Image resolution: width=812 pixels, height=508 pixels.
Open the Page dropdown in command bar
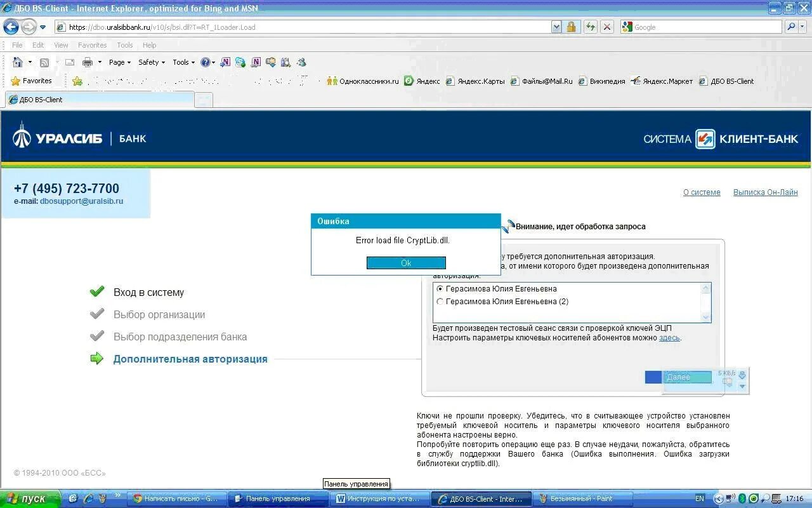119,62
